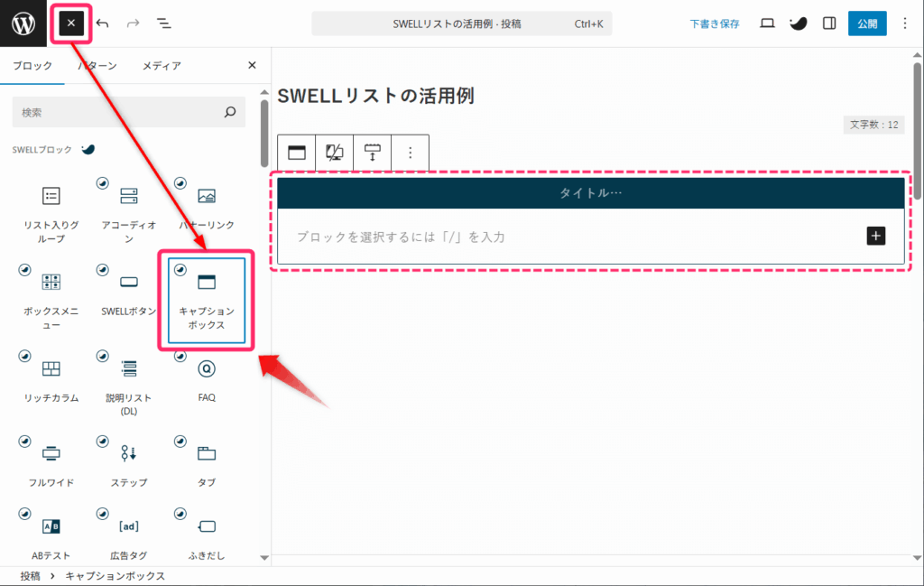Open the editor options three-dot menu
924x586 pixels.
point(905,23)
